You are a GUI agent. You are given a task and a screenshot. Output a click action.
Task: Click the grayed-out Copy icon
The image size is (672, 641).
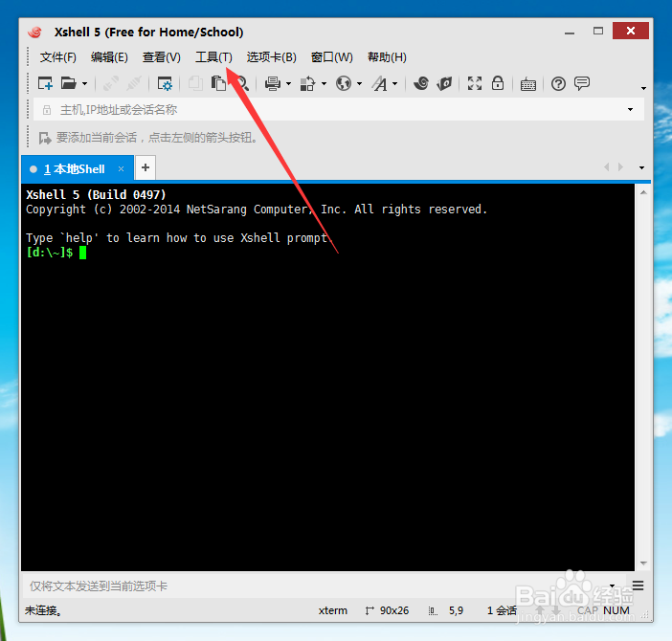pyautogui.click(x=195, y=83)
